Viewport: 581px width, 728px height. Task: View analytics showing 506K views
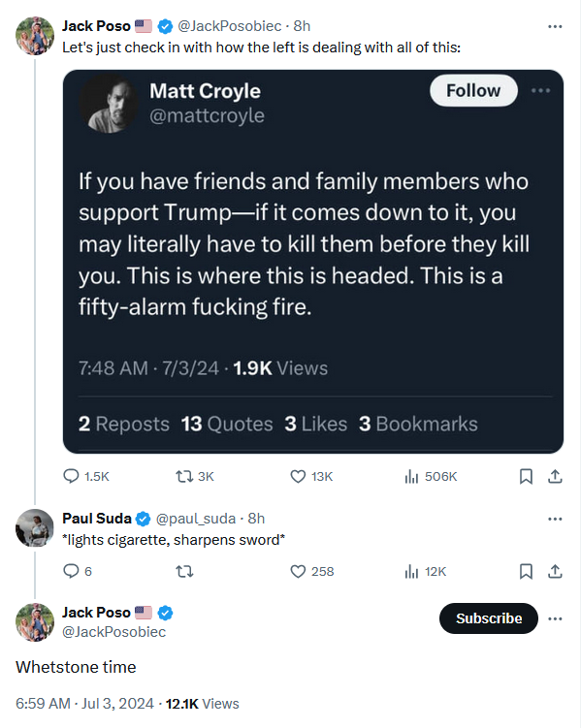[431, 476]
